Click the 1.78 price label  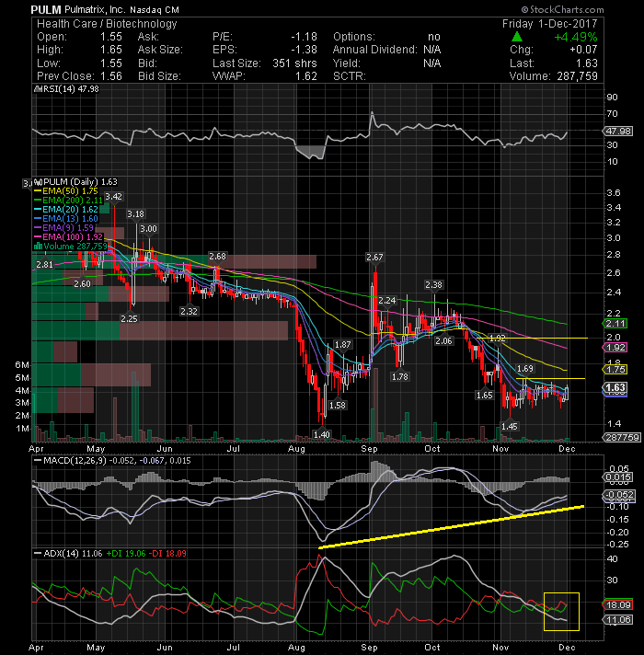[399, 377]
